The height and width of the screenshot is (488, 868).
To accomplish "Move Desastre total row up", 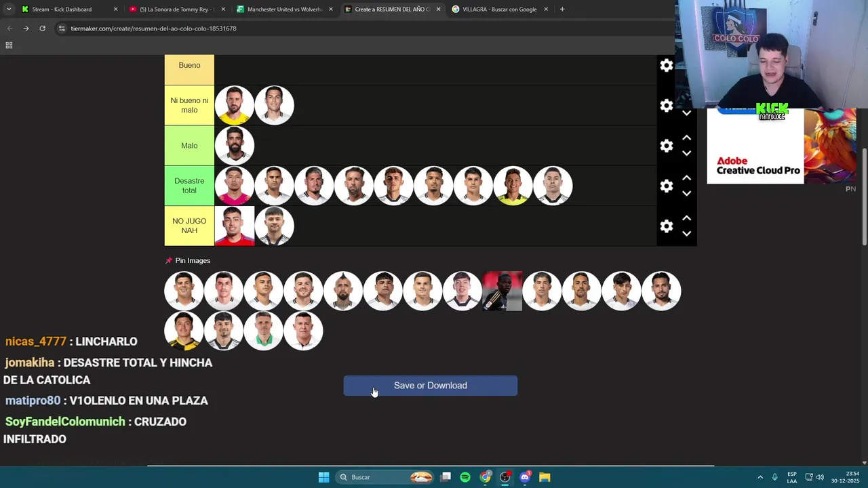I will click(686, 178).
